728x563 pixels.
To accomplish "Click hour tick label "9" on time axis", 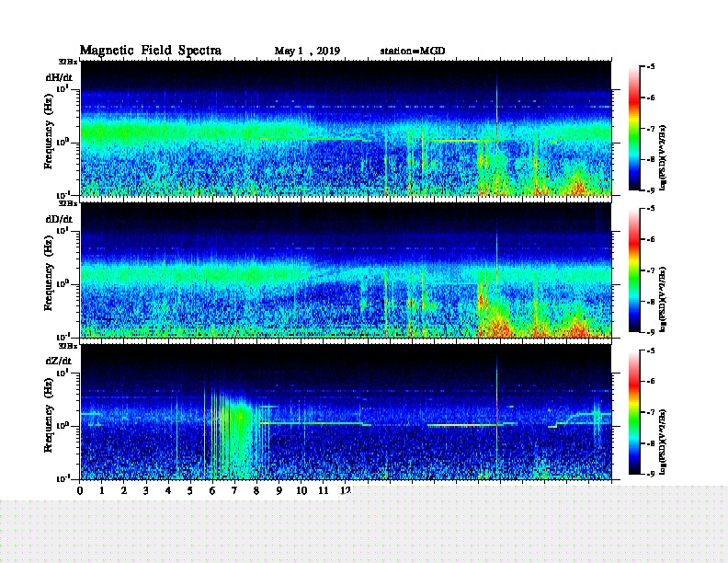I will 279,490.
